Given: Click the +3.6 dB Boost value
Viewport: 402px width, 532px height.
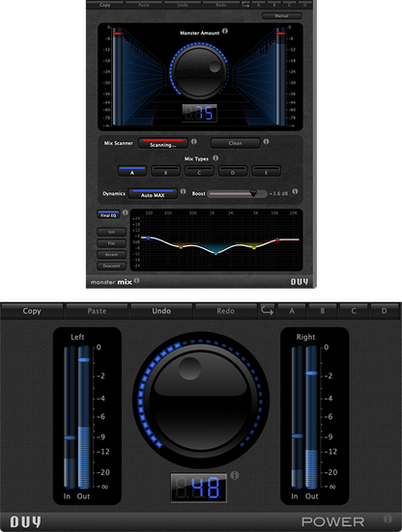Looking at the screenshot, I should 278,193.
